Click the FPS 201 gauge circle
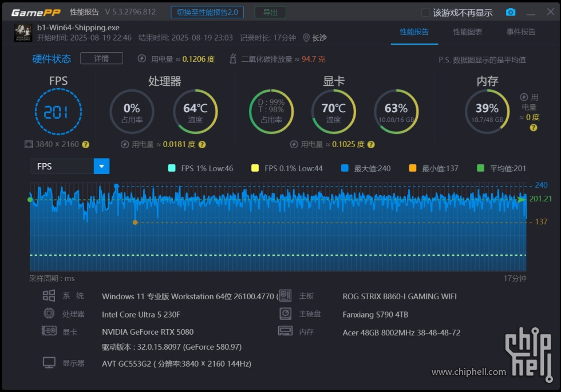Screen dimensions: 561x392 (58, 112)
